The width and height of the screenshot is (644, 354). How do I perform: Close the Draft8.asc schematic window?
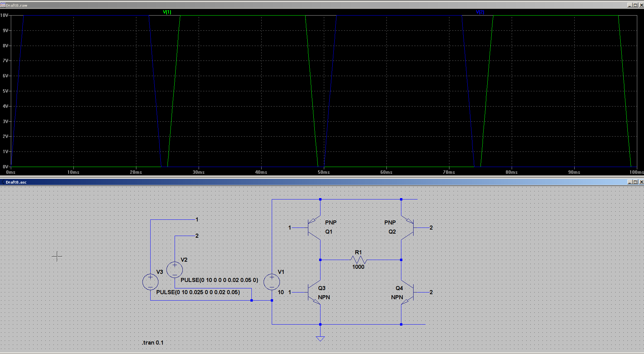(x=641, y=182)
